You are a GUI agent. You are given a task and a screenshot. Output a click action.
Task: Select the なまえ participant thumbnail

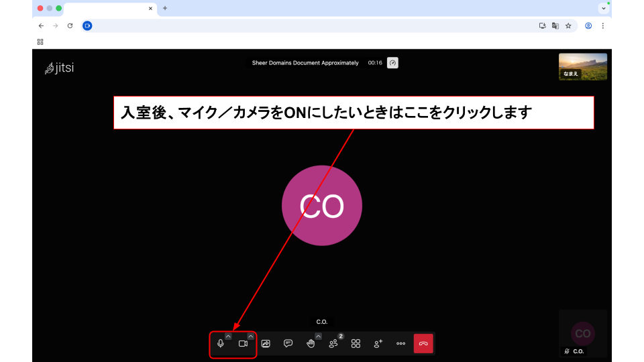(x=582, y=66)
